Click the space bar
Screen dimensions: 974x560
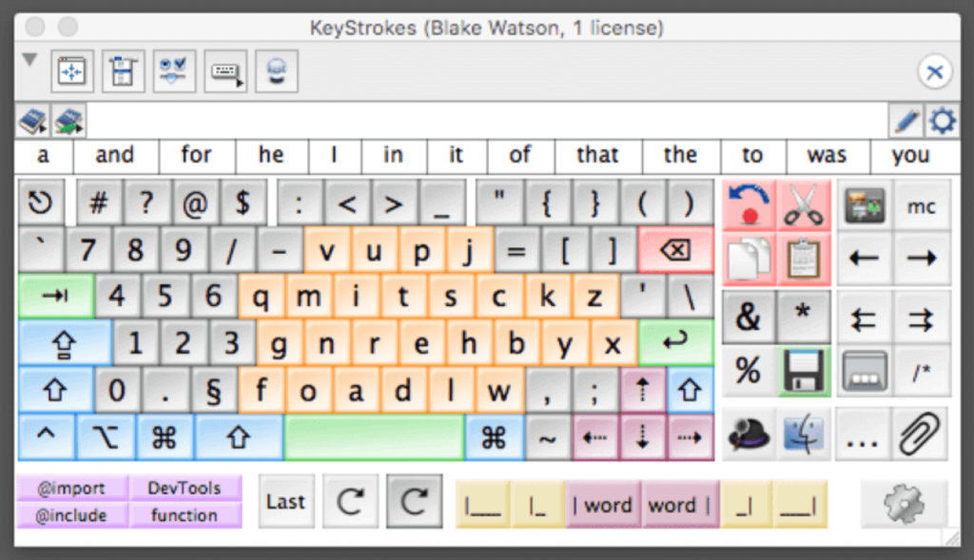coord(374,437)
